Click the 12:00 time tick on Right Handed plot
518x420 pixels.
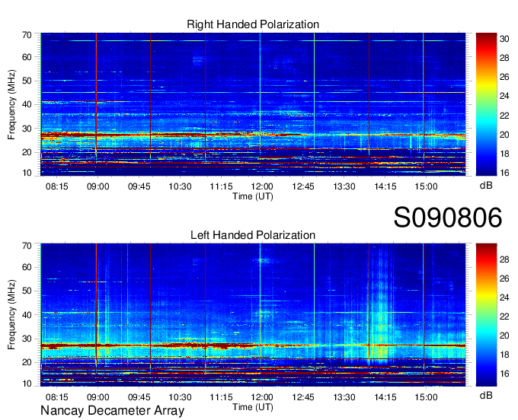tap(262, 186)
